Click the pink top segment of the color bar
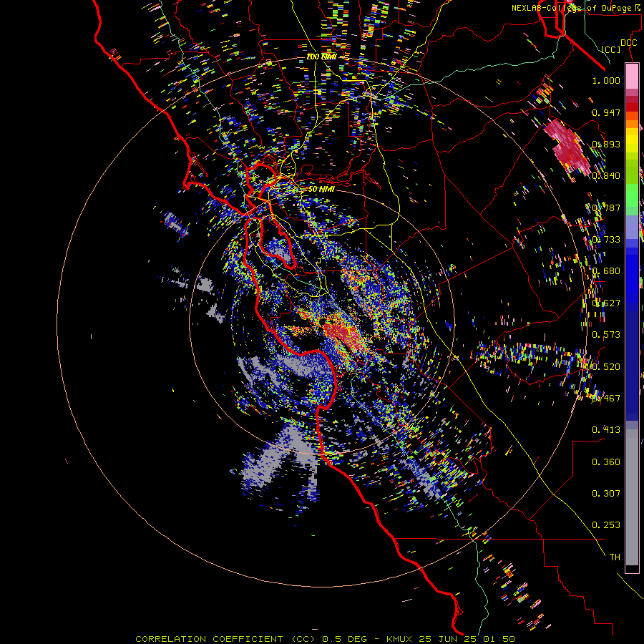 tap(632, 77)
